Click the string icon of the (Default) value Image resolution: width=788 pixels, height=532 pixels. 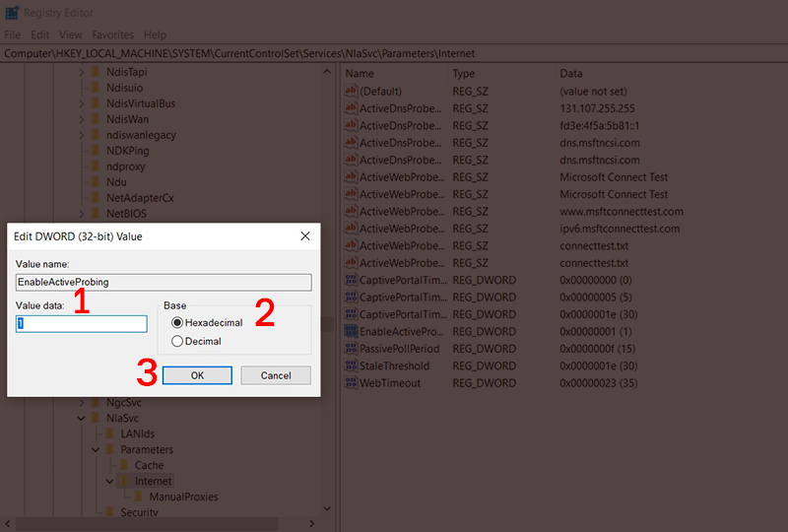[x=351, y=91]
